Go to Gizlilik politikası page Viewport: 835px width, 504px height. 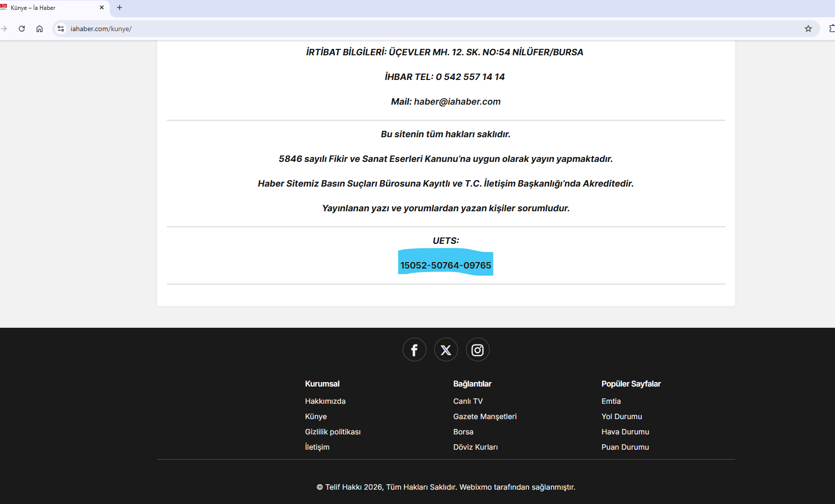coord(333,432)
